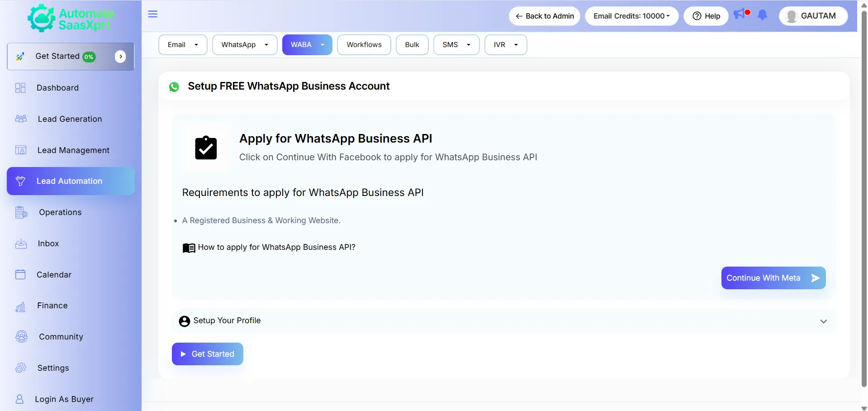Screen dimensions: 868x411
Task: Click the Calendar icon in sidebar
Action: point(20,274)
